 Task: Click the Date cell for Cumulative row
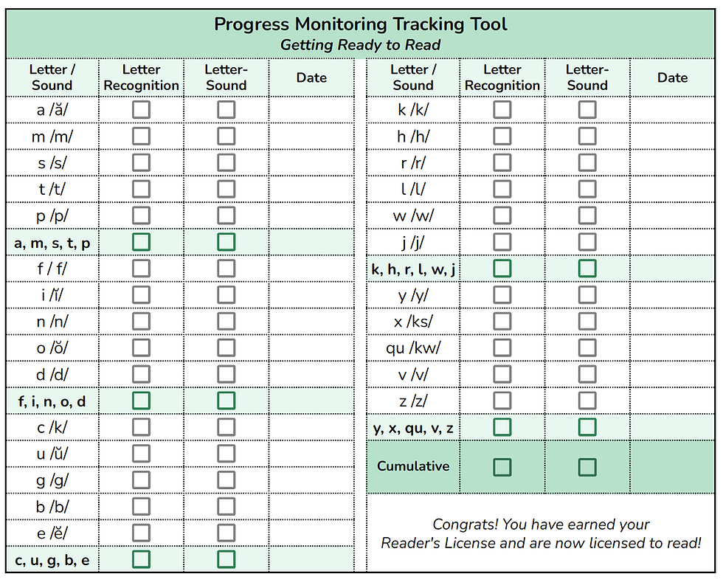[x=672, y=467]
